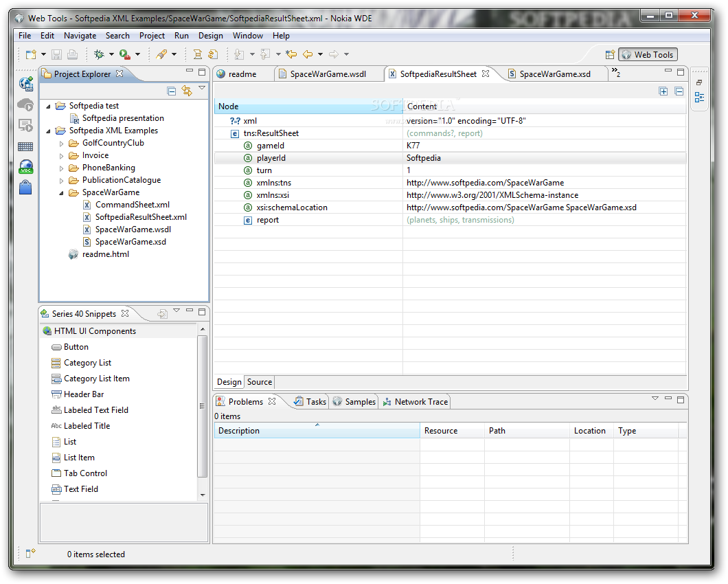Show hidden editors list chevron

pos(616,71)
